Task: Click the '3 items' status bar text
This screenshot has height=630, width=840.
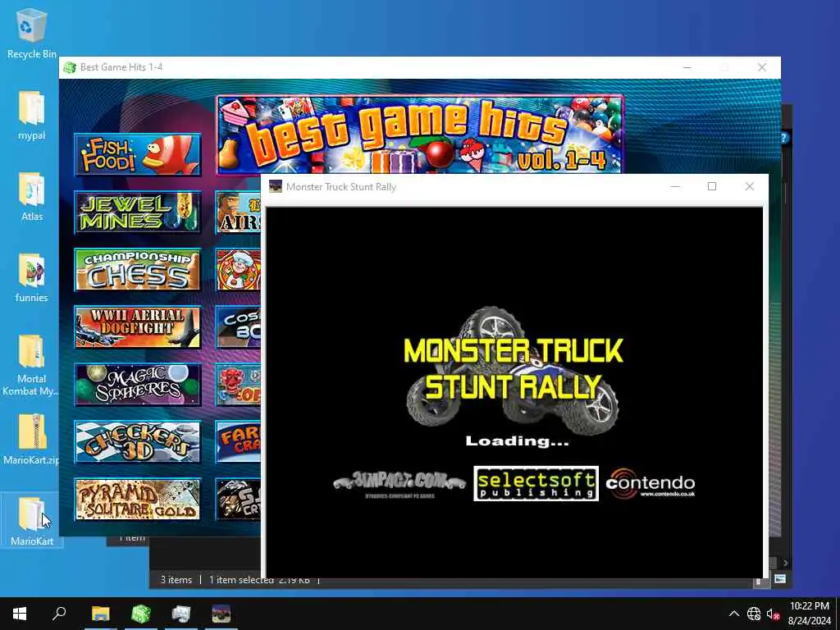Action: pos(176,580)
